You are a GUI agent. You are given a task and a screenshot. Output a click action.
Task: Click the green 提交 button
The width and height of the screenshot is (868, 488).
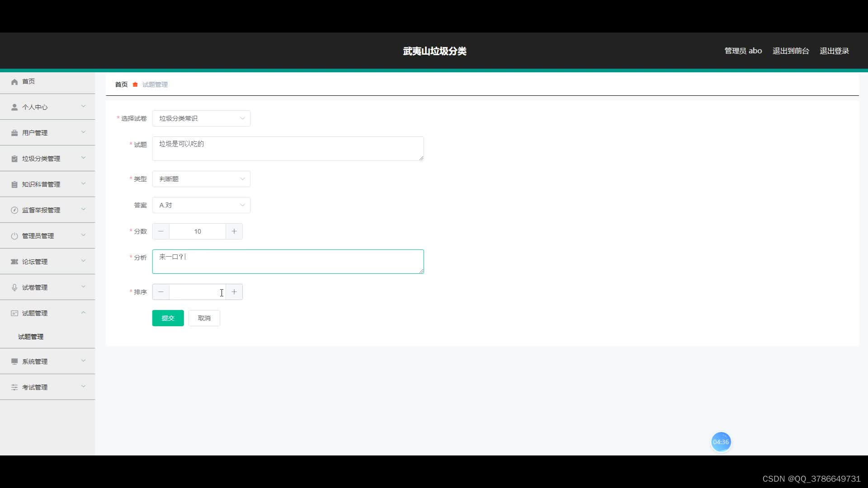168,318
